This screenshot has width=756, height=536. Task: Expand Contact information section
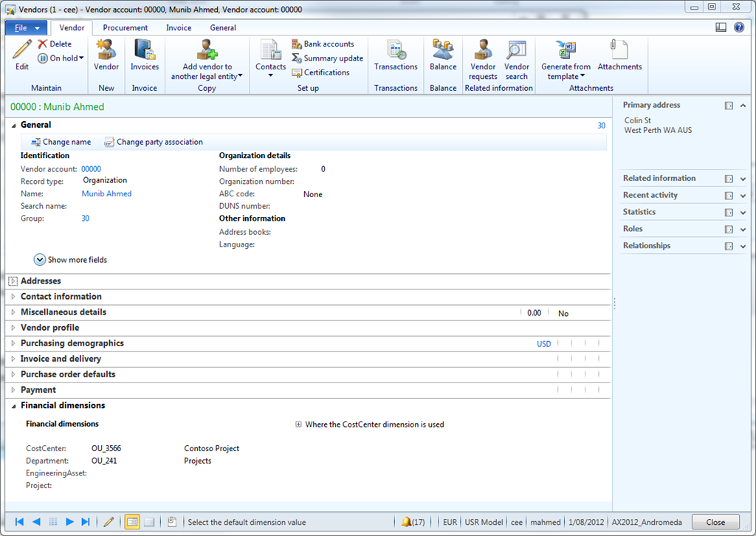[x=13, y=297]
